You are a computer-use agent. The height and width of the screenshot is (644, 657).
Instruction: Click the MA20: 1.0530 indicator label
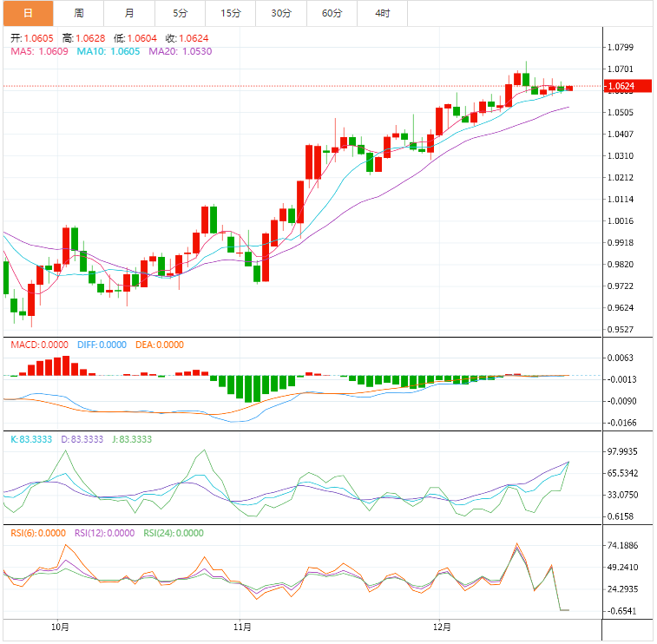click(180, 52)
